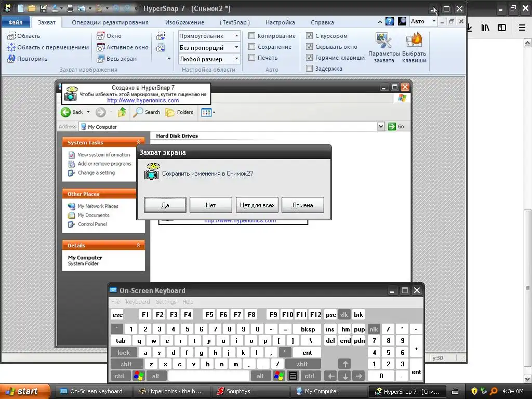The image size is (532, 399).
Task: Click the Save diskette icon in title bar
Action: tap(44, 8)
